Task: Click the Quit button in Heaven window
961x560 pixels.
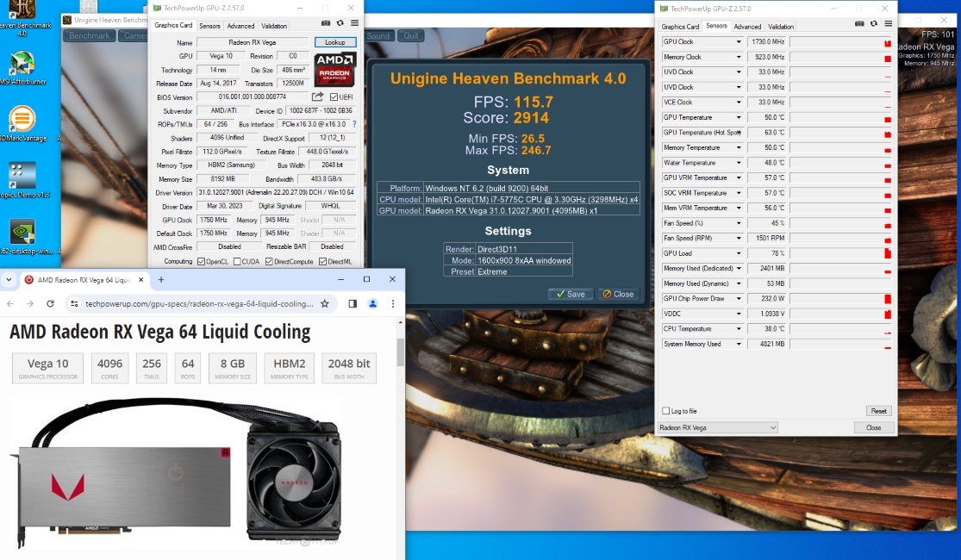Action: coord(410,35)
